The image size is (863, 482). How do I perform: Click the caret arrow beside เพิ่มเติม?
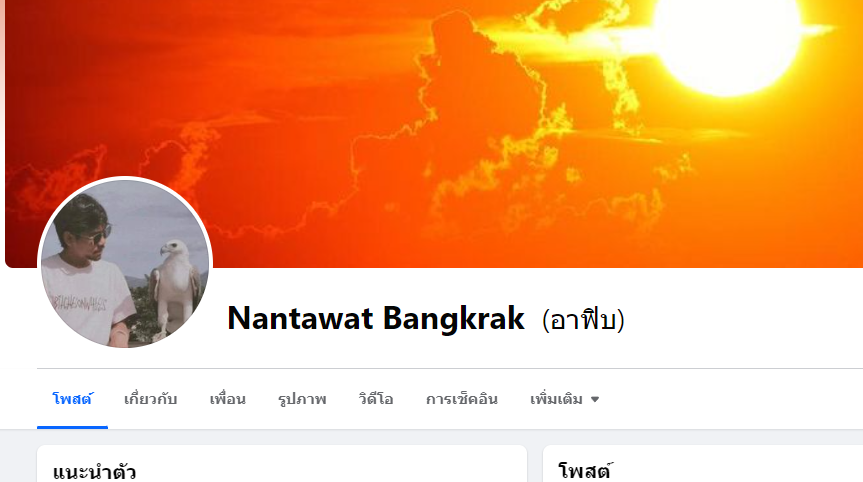[x=595, y=399]
